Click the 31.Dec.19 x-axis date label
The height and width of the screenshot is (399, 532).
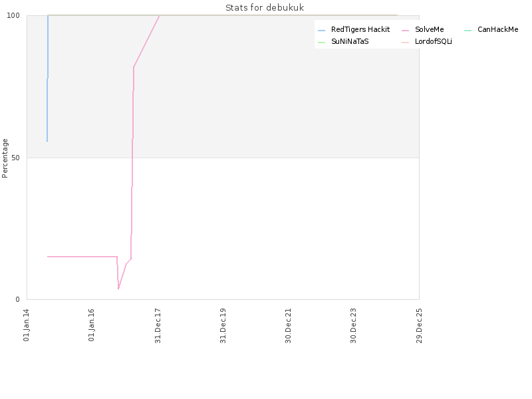pos(223,326)
